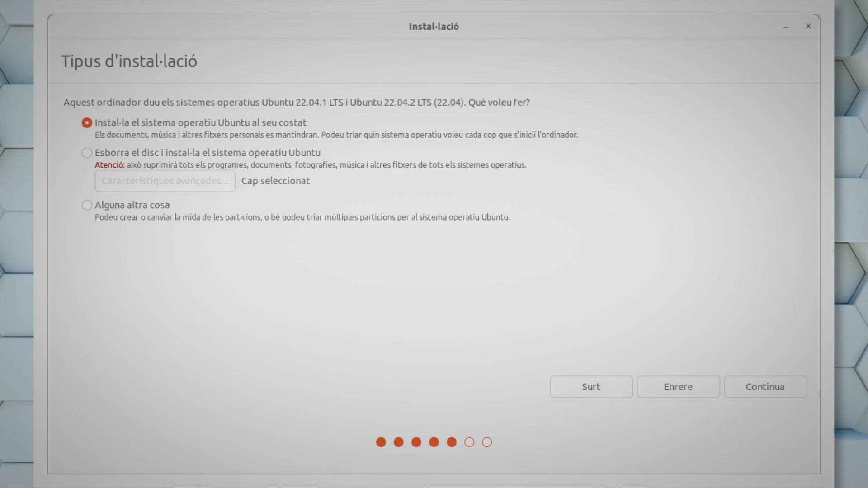Proceed with the Continua button
This screenshot has height=488, width=868.
click(x=765, y=387)
